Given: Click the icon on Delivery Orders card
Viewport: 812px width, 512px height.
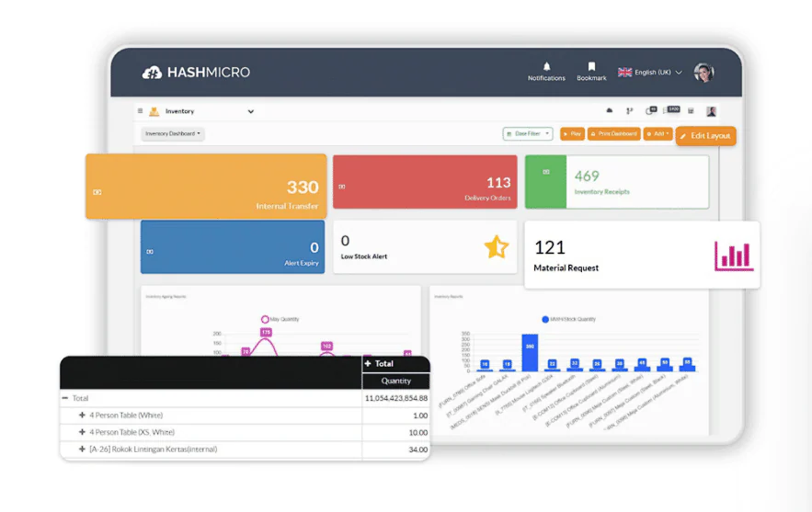Looking at the screenshot, I should coord(342,187).
